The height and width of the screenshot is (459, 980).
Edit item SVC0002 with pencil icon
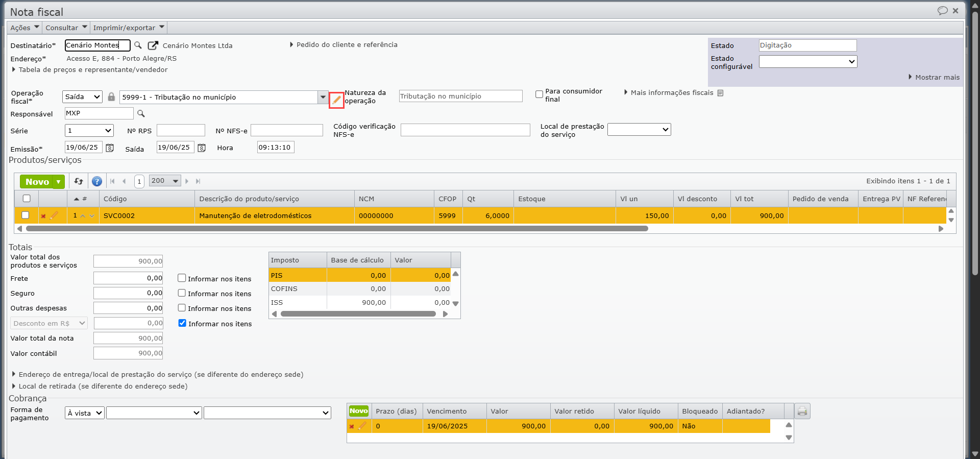(54, 215)
